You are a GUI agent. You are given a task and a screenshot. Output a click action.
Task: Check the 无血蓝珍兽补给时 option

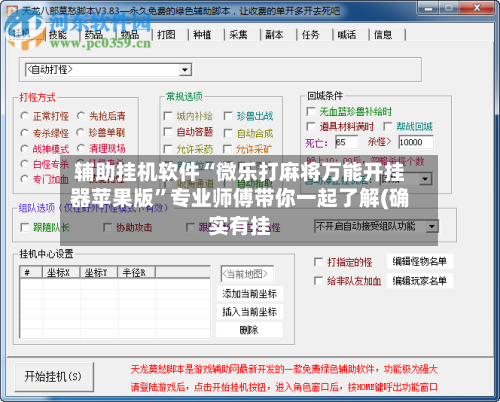(311, 111)
